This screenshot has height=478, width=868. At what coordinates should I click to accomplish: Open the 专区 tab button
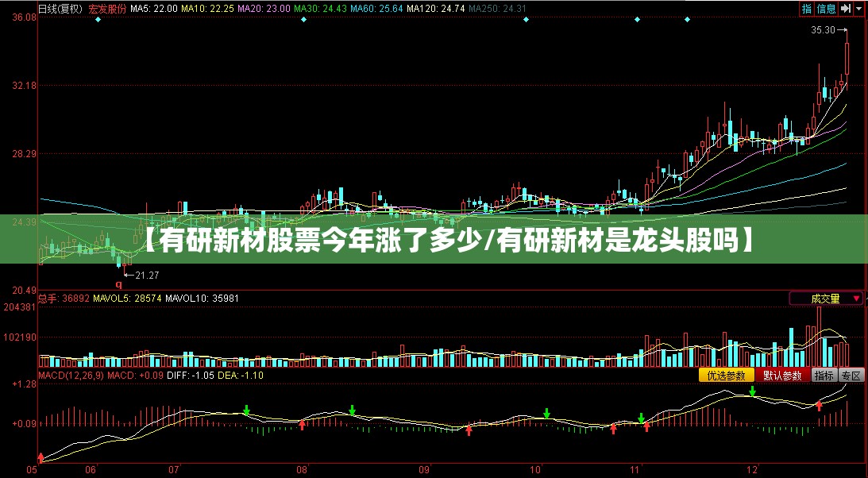851,375
